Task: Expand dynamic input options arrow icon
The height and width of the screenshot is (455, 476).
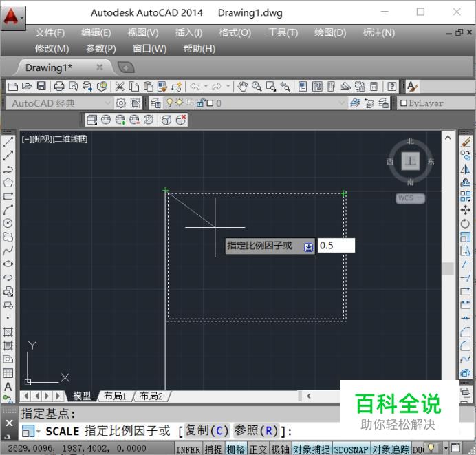Action: (308, 247)
